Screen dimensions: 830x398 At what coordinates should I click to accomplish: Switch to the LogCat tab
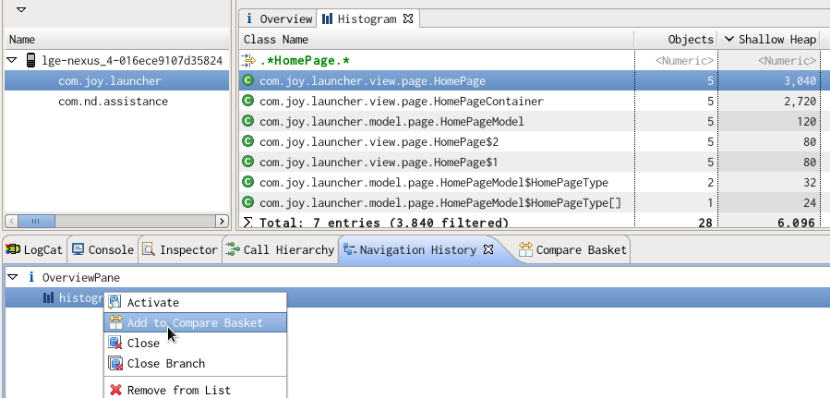35,250
